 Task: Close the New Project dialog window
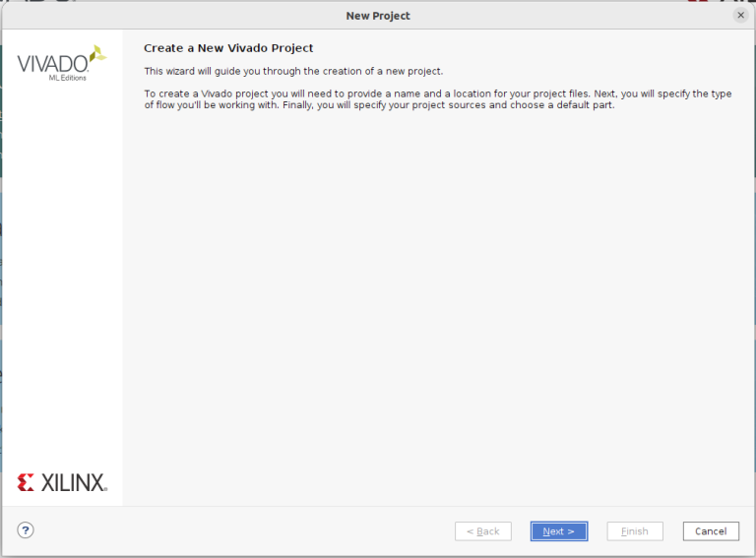tap(740, 16)
